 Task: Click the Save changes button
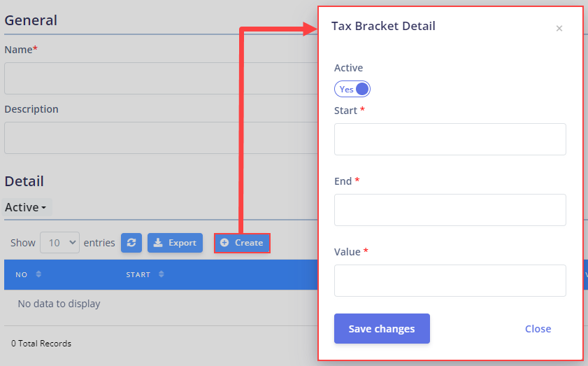click(382, 328)
